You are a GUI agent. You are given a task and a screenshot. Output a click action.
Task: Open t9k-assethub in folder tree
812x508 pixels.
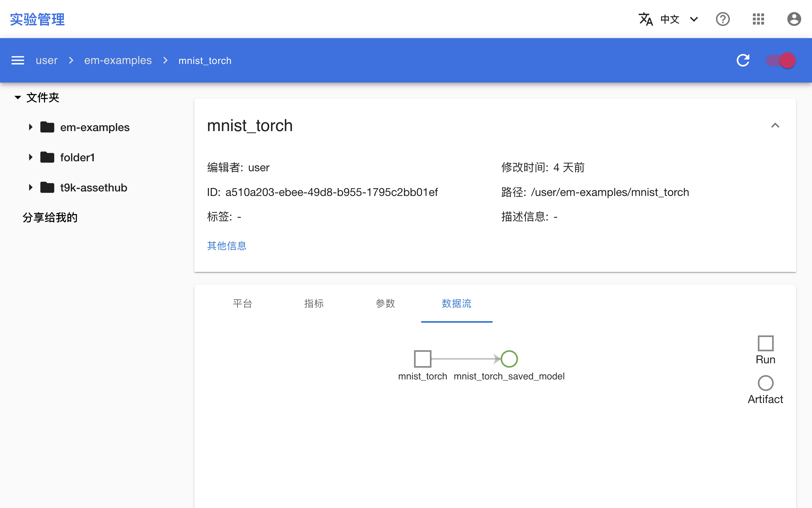(94, 188)
